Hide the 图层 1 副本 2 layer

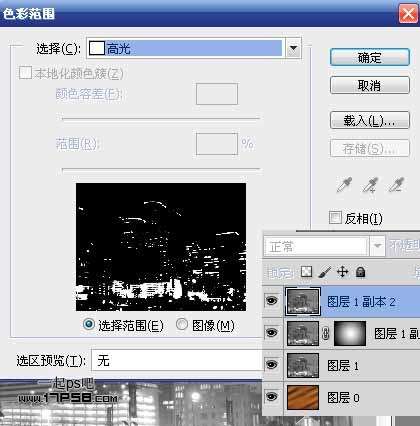[x=272, y=301]
